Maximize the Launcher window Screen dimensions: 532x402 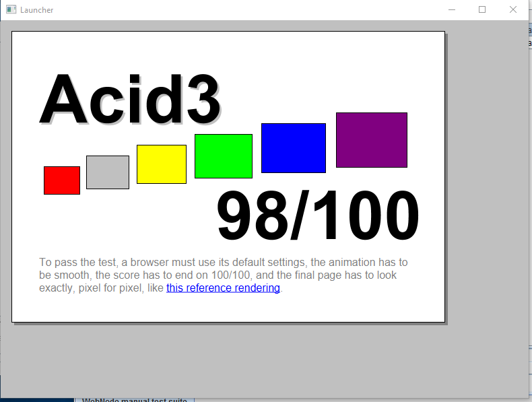(482, 10)
